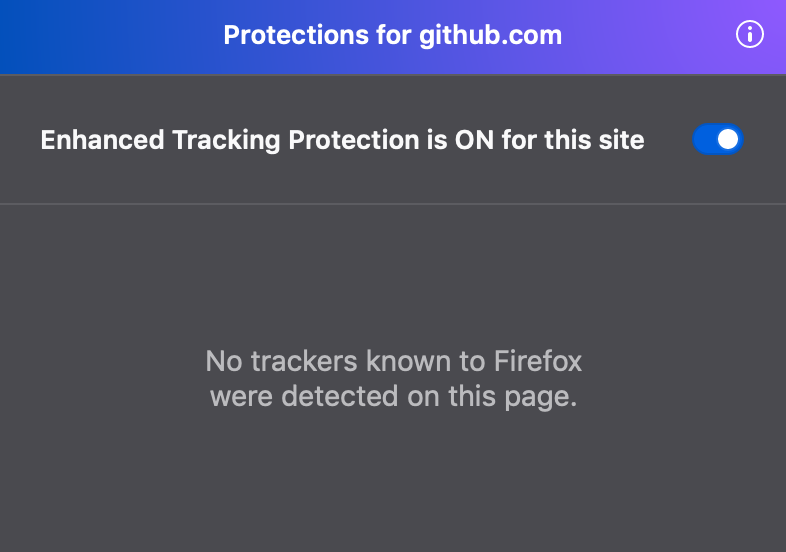Click the word "Protection" beside the ON status

[356, 140]
